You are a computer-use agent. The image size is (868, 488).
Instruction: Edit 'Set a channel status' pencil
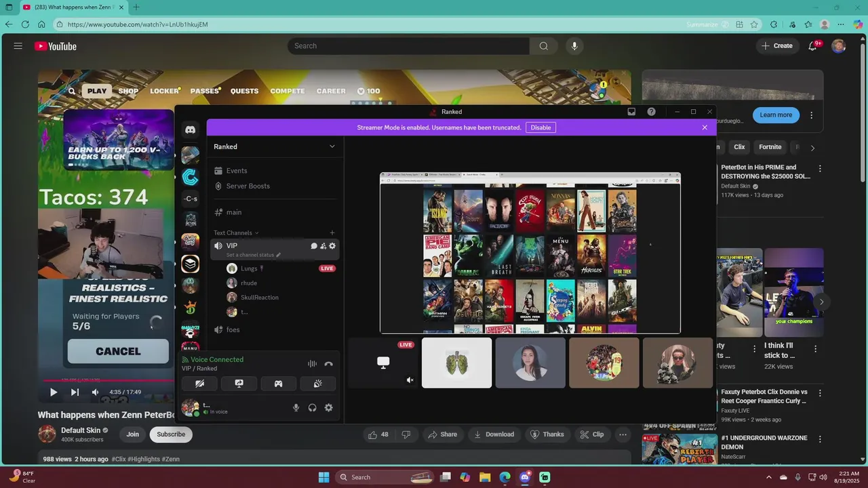tap(278, 255)
